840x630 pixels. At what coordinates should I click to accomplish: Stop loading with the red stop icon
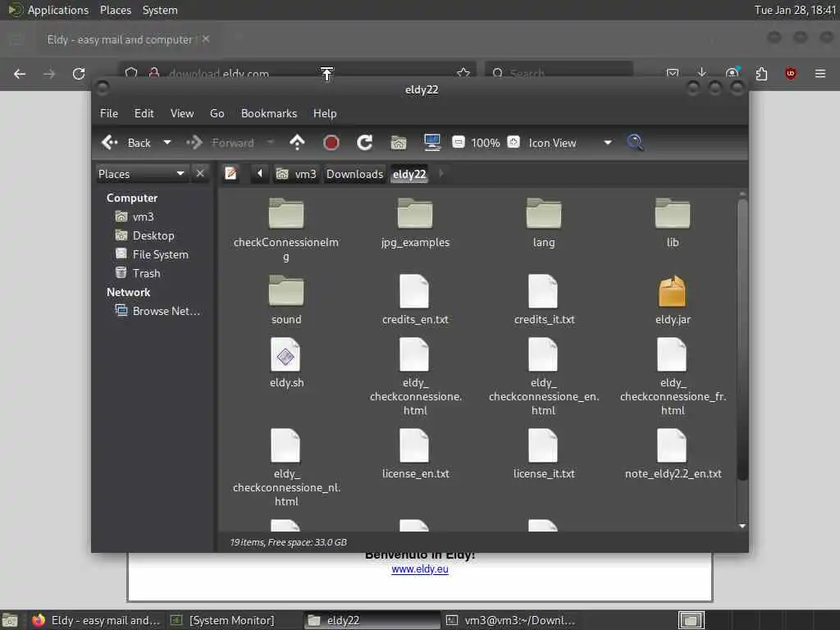pos(331,143)
